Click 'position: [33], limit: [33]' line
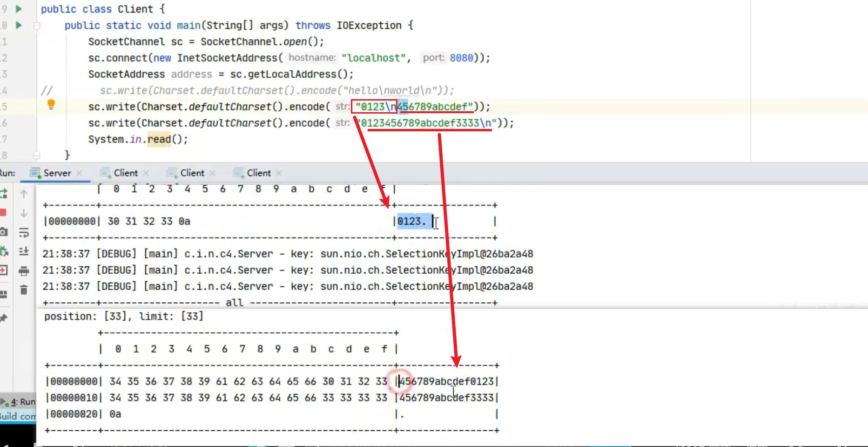868x447 pixels. pyautogui.click(x=124, y=317)
